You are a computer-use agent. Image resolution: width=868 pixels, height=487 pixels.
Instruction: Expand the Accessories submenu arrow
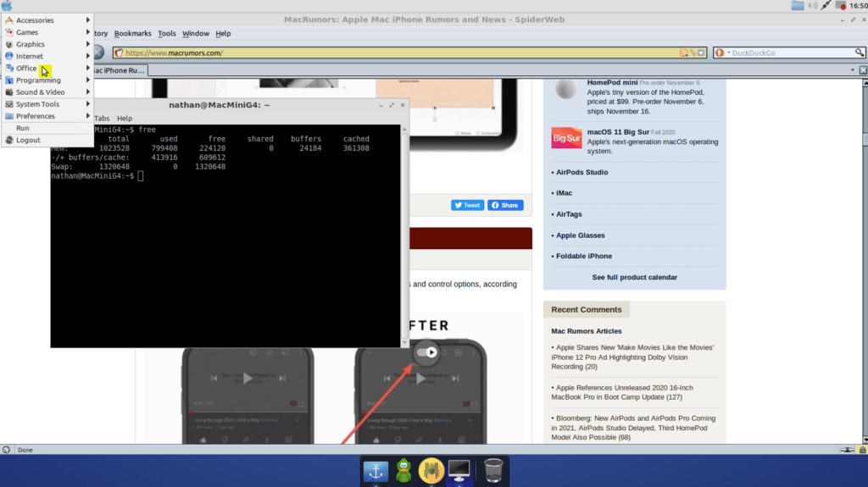coord(88,20)
